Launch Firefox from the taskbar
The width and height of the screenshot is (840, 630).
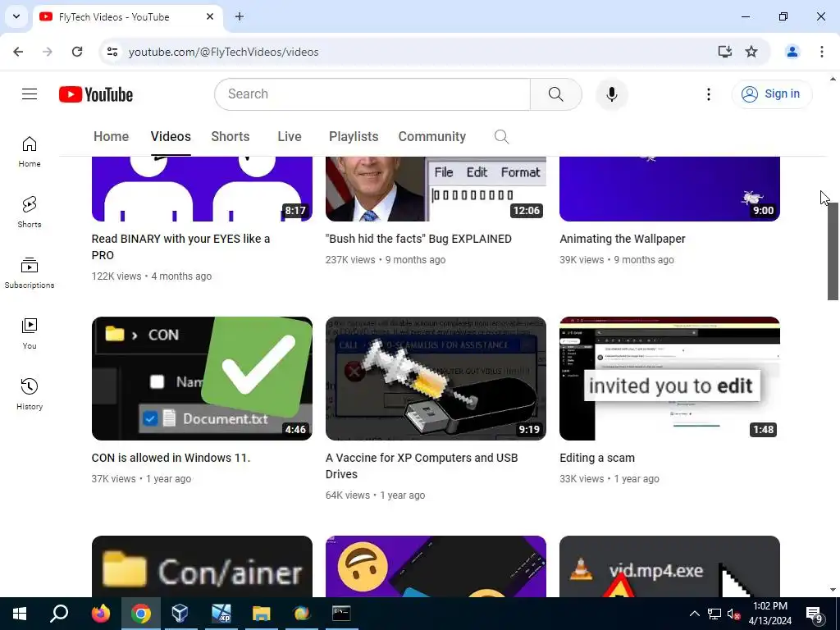tap(101, 614)
